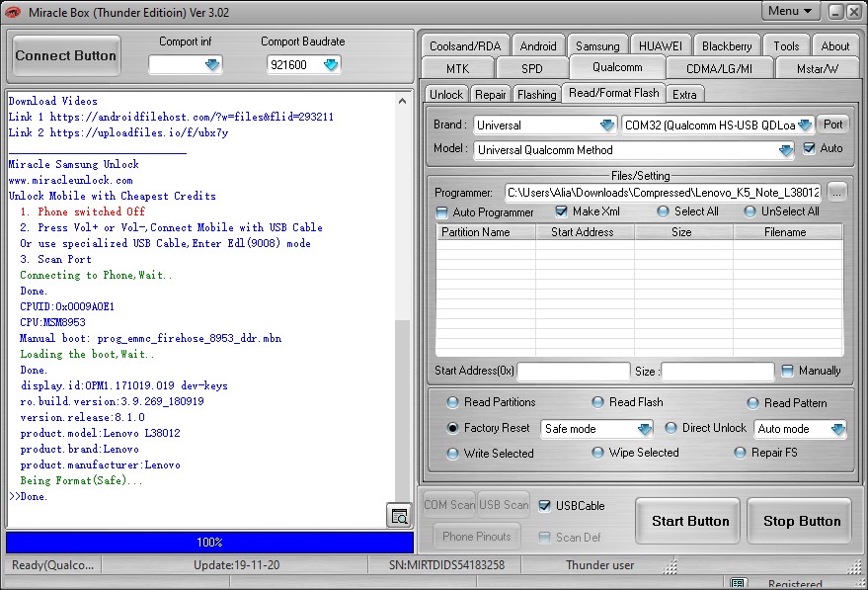Click the Phone Pinouts button
Viewport: 868px width, 590px height.
[477, 537]
